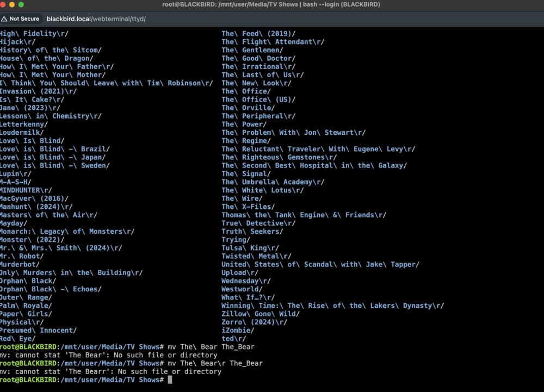Click the Not Secure warning icon
The width and height of the screenshot is (544, 392).
(x=4, y=18)
